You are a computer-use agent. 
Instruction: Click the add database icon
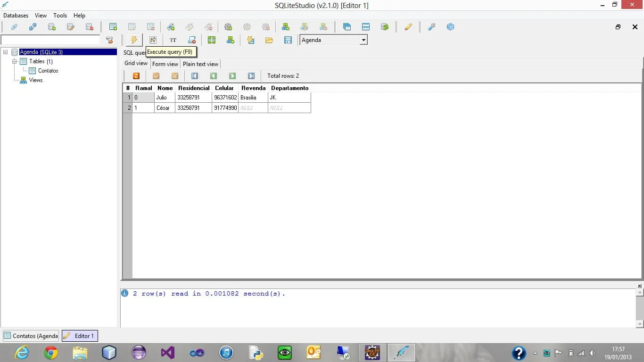52,27
